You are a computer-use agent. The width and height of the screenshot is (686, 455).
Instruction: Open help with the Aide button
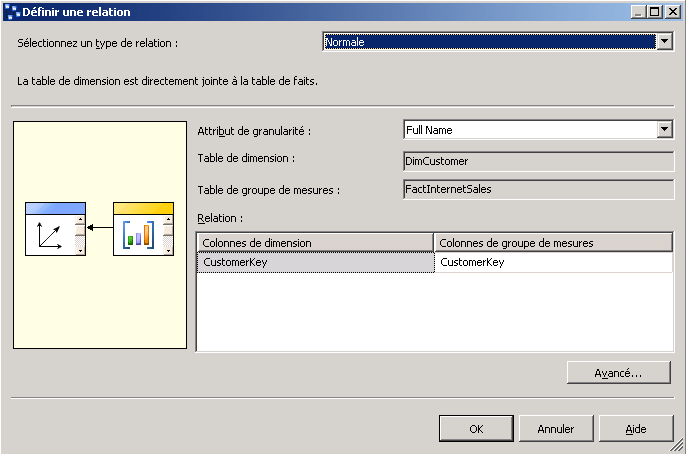click(636, 429)
